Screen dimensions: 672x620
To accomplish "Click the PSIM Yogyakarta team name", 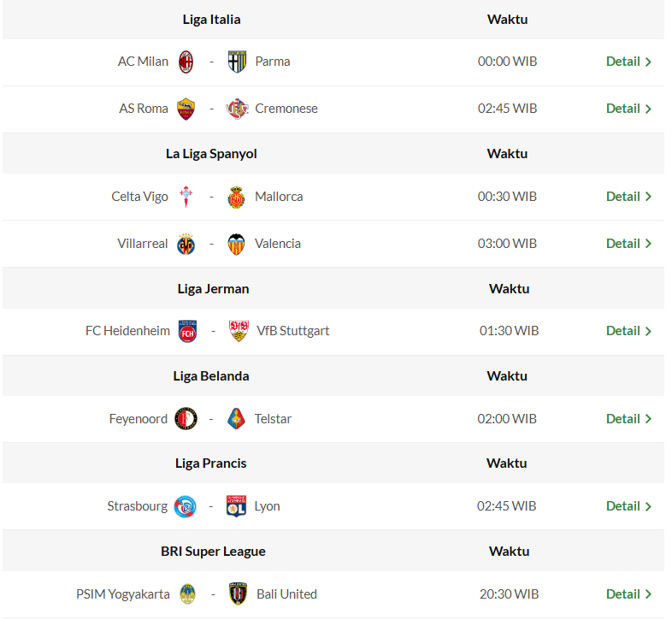I will coord(123,594).
